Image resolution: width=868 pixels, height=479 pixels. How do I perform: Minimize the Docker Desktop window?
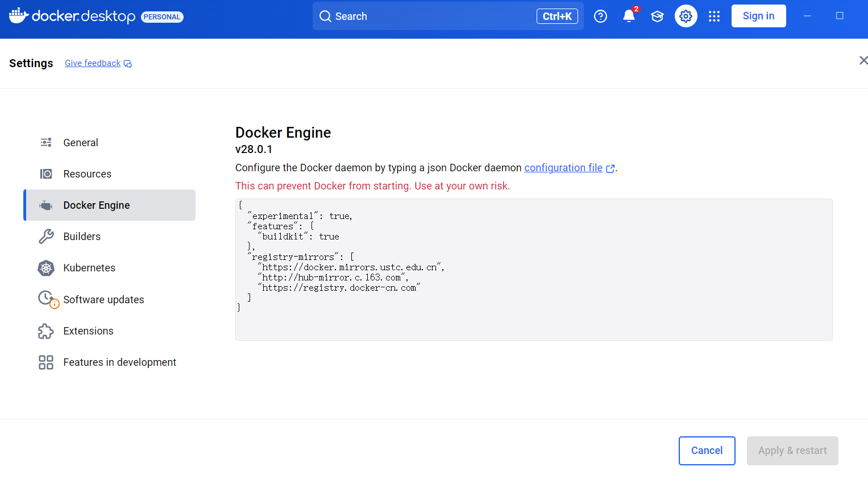pos(807,16)
